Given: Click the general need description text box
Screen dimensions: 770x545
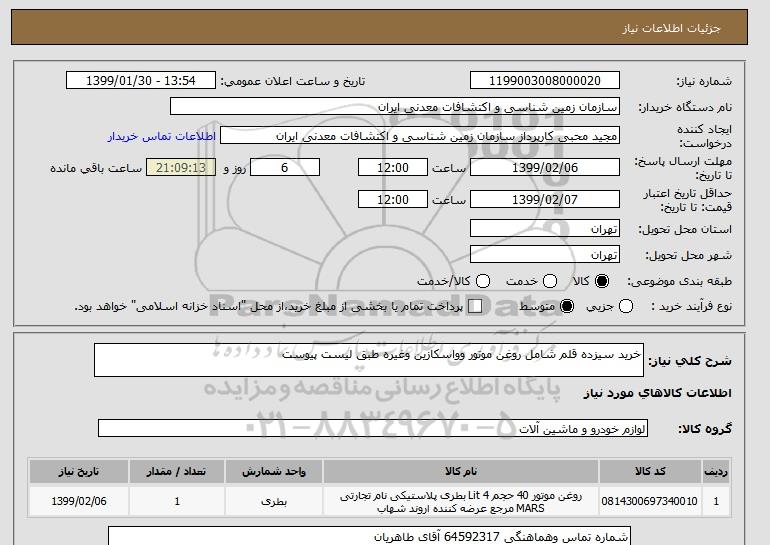Looking at the screenshot, I should 369,360.
